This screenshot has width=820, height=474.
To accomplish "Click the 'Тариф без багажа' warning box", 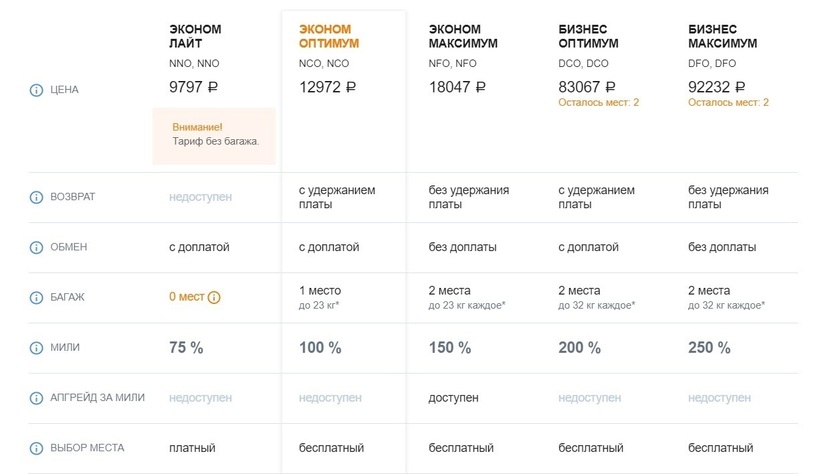I will pyautogui.click(x=214, y=135).
